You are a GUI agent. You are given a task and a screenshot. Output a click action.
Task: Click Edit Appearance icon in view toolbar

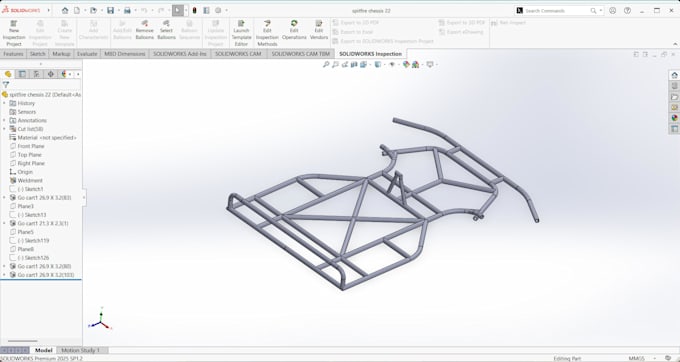click(x=406, y=65)
